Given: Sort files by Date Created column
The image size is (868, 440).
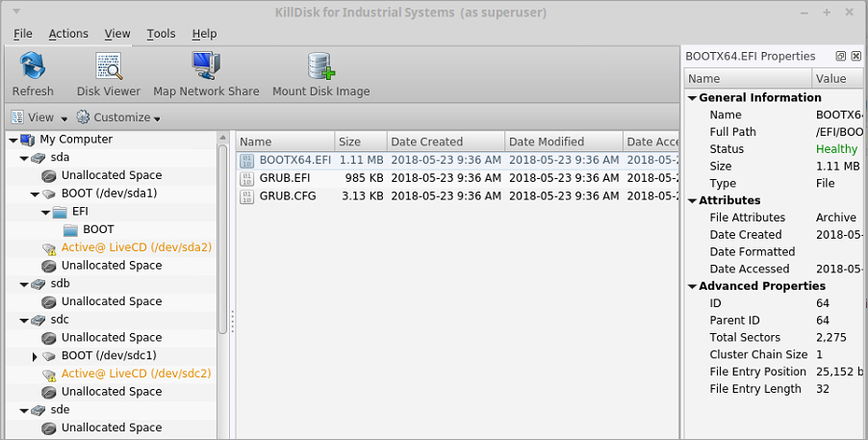Looking at the screenshot, I should [x=447, y=142].
